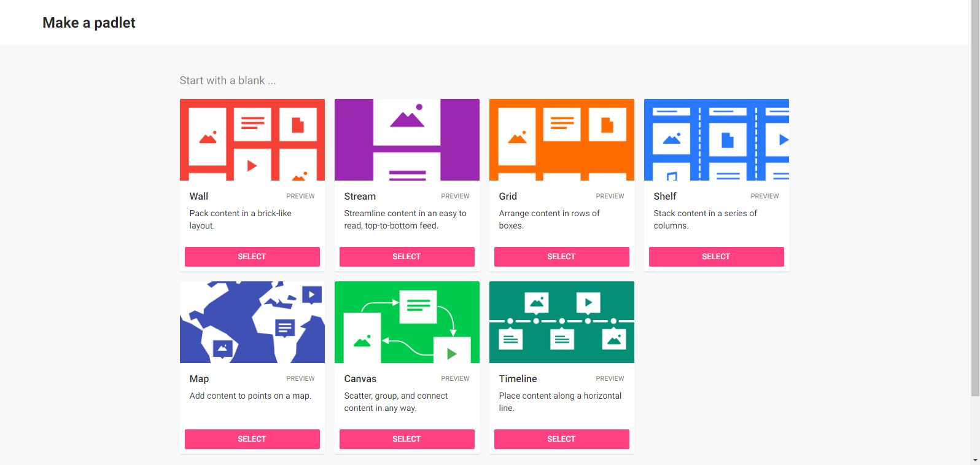Click the "Grid" card title
Viewport: 980px width, 465px height.
tap(508, 197)
